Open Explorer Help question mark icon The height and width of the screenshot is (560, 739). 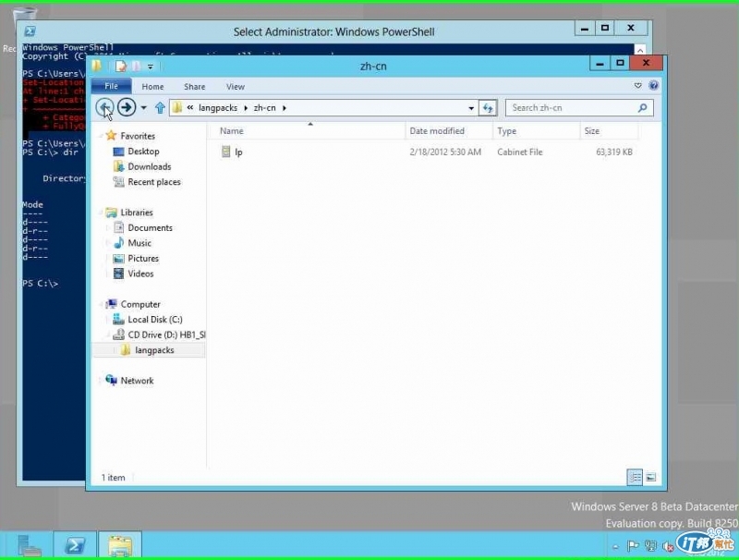(x=653, y=85)
